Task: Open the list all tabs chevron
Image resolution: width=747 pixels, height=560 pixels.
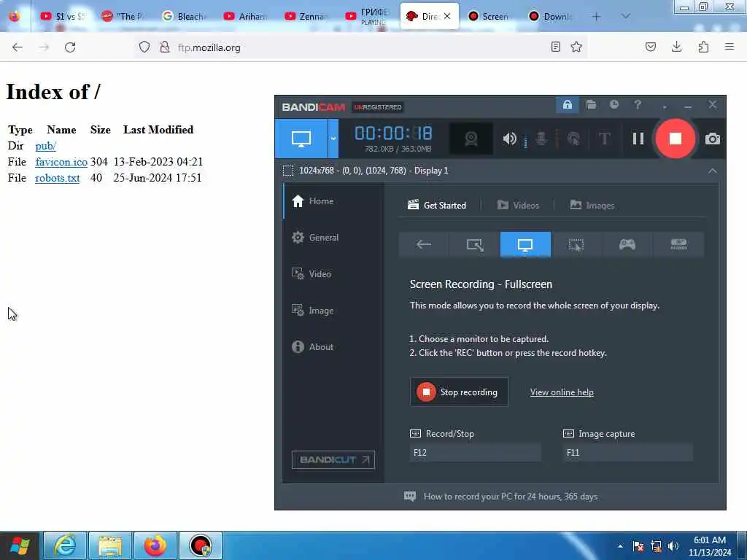Action: tap(625, 16)
